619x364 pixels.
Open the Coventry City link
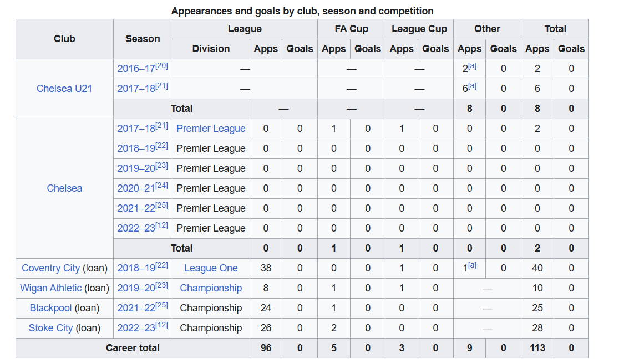[x=51, y=268]
